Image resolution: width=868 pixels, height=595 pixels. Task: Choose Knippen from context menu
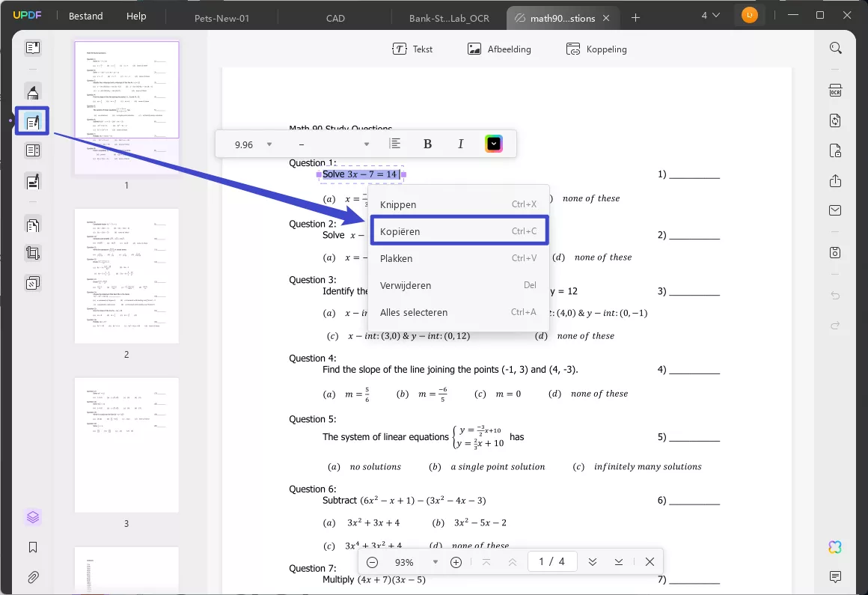(459, 204)
